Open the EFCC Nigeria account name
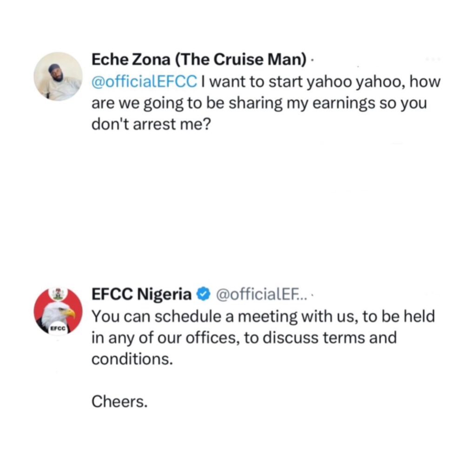The height and width of the screenshot is (476, 476). point(141,295)
